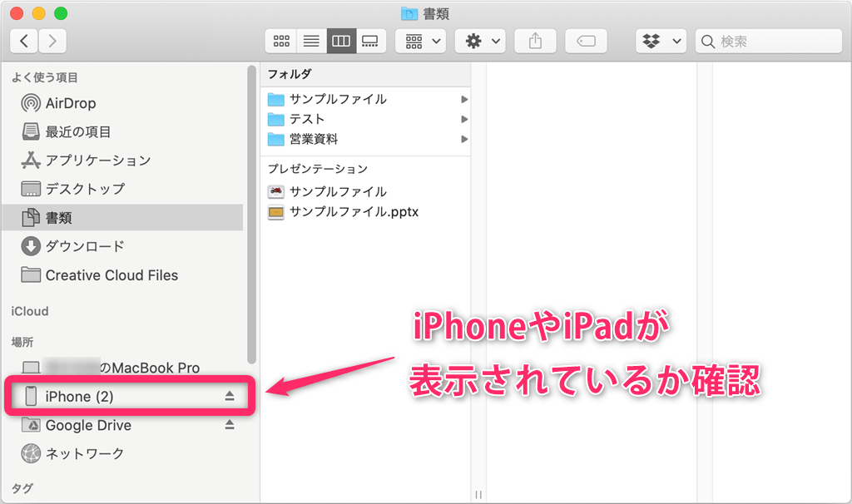Image resolution: width=852 pixels, height=504 pixels.
Task: Select 書類 in the sidebar
Action: (x=52, y=217)
